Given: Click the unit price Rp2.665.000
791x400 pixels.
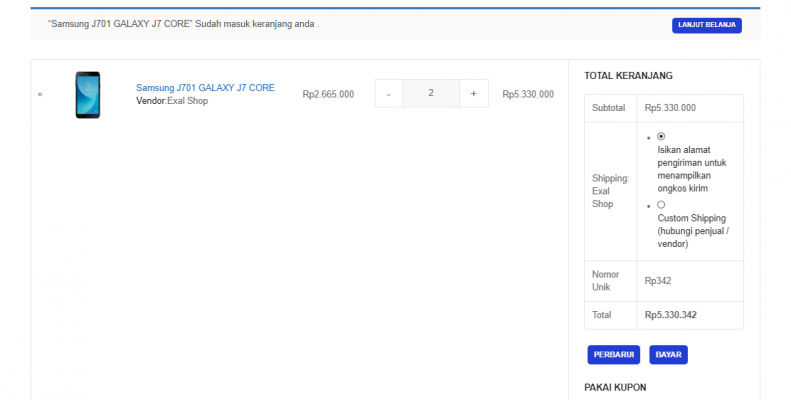Looking at the screenshot, I should pos(328,94).
